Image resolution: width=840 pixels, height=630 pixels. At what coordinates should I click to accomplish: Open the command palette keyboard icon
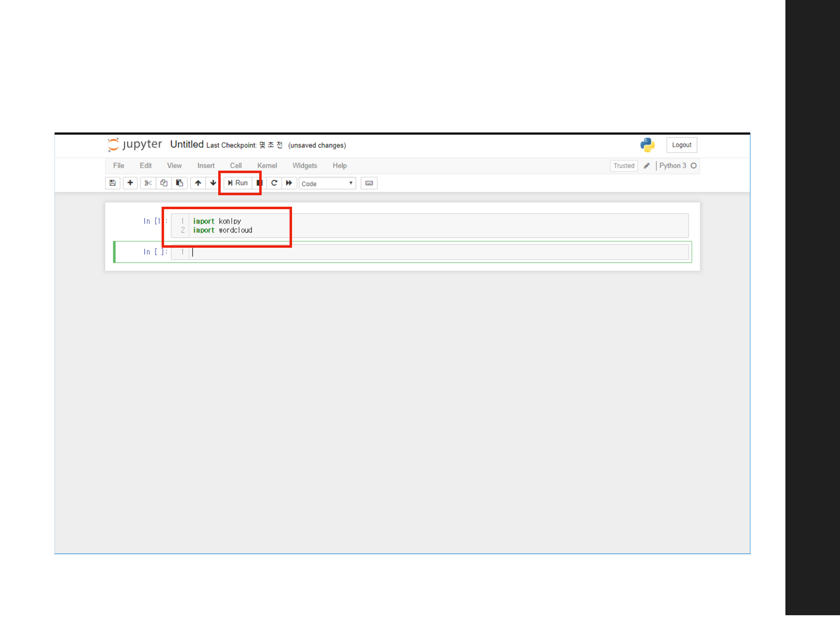(369, 183)
